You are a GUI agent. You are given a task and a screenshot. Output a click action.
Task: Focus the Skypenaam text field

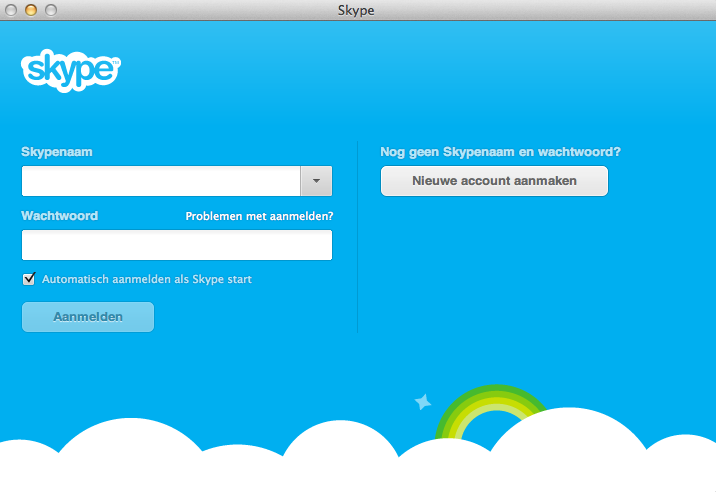tap(160, 181)
